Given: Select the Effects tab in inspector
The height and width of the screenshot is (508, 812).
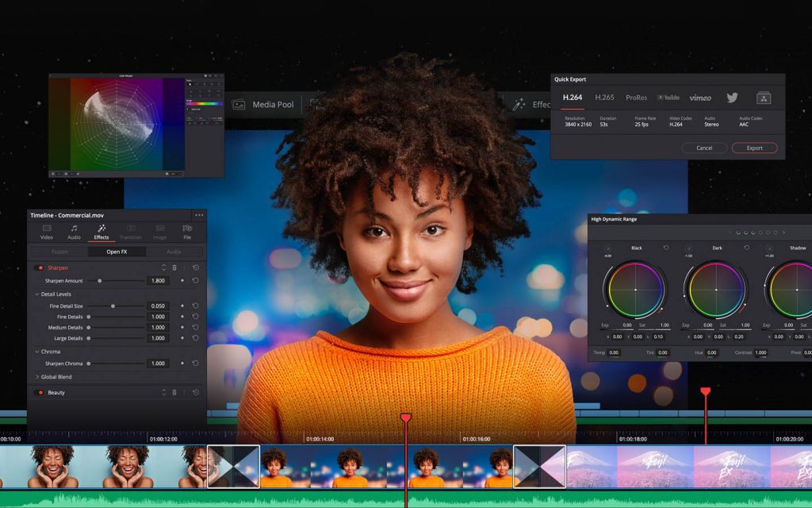Looking at the screenshot, I should coord(101,232).
